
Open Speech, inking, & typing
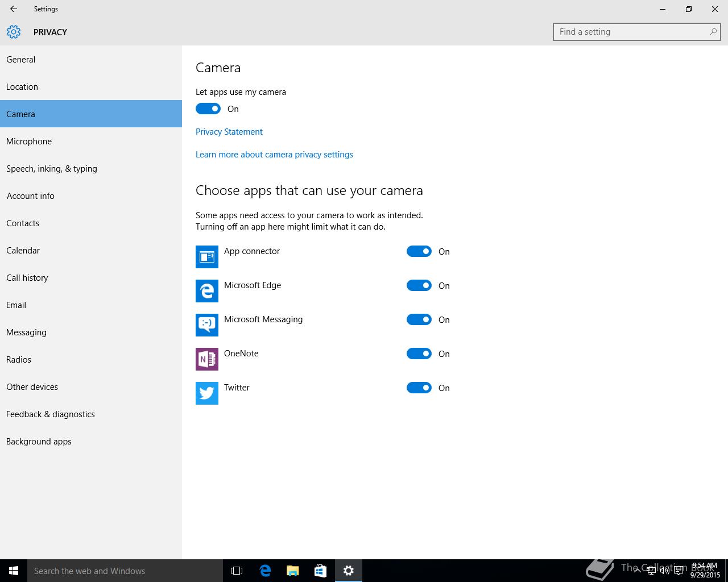point(91,168)
